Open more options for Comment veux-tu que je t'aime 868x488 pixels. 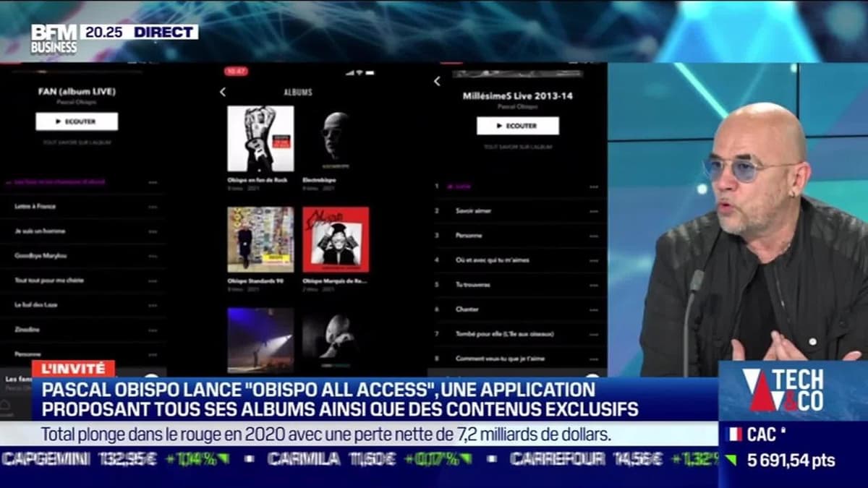[x=594, y=359]
